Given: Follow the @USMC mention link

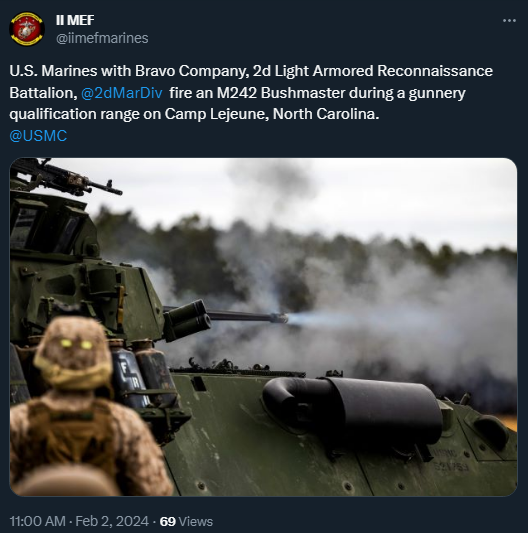Looking at the screenshot, I should (x=38, y=136).
